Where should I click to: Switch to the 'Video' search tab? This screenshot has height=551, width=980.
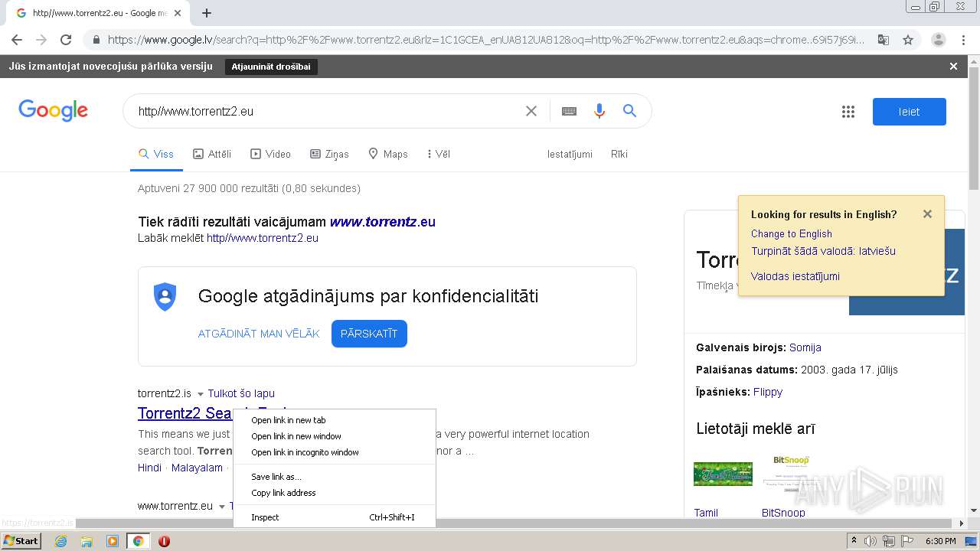pyautogui.click(x=271, y=154)
